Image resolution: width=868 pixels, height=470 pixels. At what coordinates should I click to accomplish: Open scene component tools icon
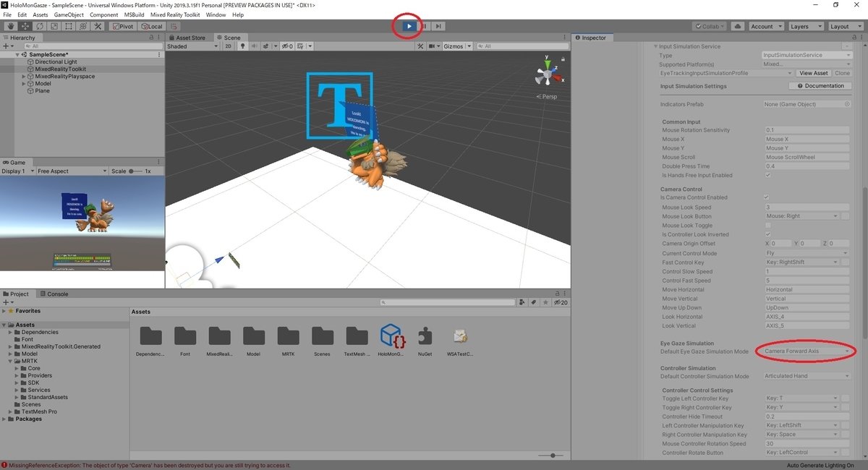(420, 46)
